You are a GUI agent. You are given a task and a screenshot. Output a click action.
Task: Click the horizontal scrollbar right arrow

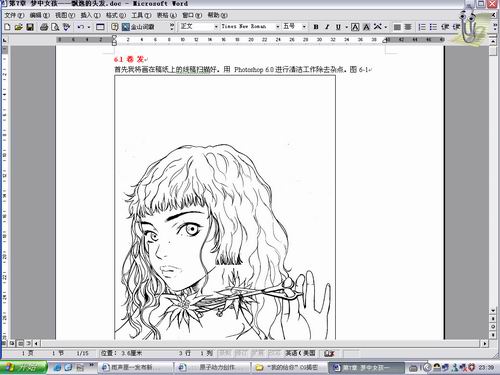[x=485, y=343]
